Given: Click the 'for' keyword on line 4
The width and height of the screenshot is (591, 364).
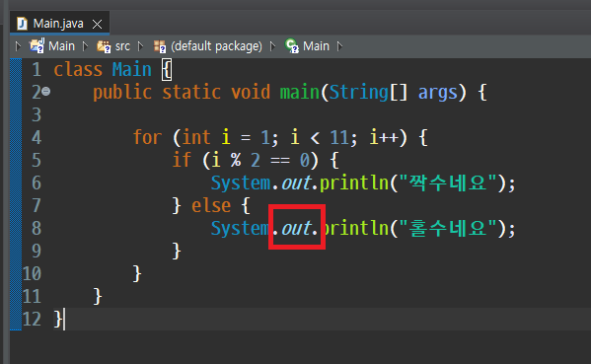Looking at the screenshot, I should (x=147, y=137).
